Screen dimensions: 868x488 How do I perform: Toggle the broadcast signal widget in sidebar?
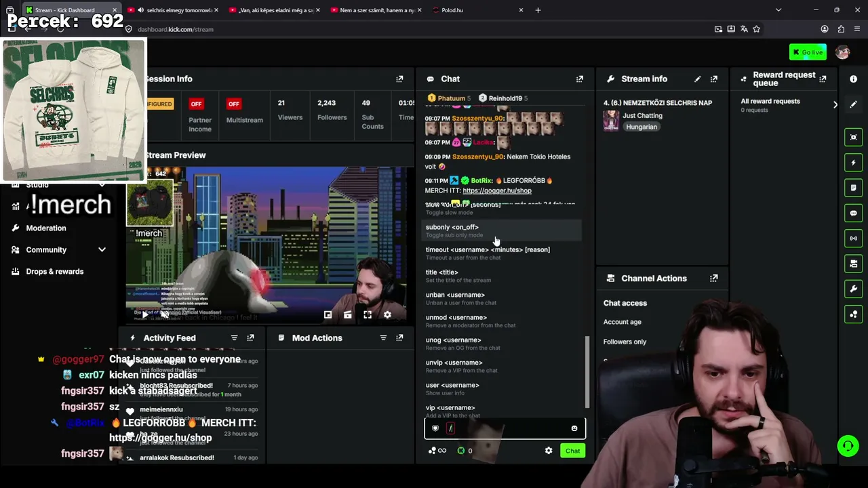[854, 239]
